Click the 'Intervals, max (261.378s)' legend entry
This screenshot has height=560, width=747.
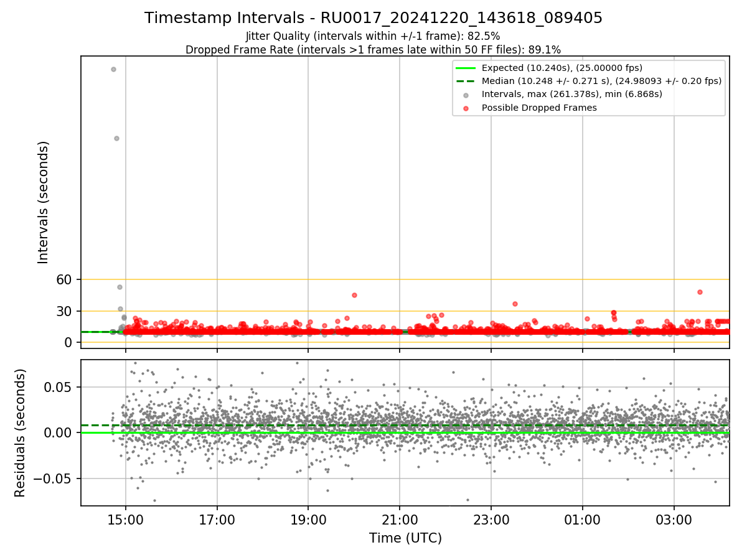[x=571, y=94]
